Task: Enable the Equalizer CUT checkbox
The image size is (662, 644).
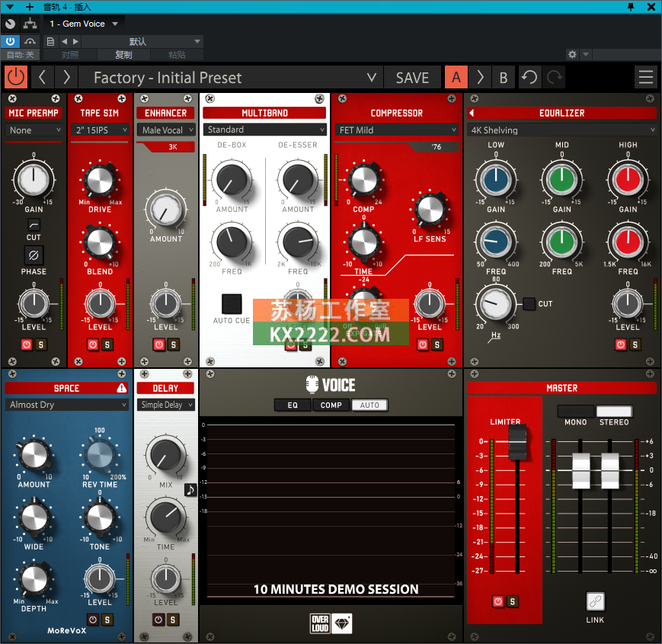Action: [x=529, y=303]
